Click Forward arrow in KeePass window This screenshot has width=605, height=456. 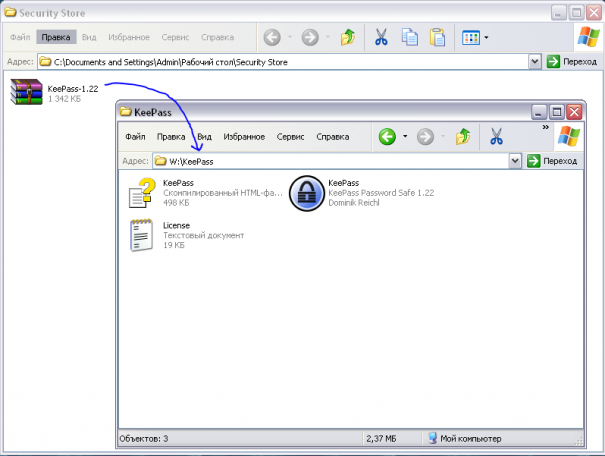pos(425,137)
